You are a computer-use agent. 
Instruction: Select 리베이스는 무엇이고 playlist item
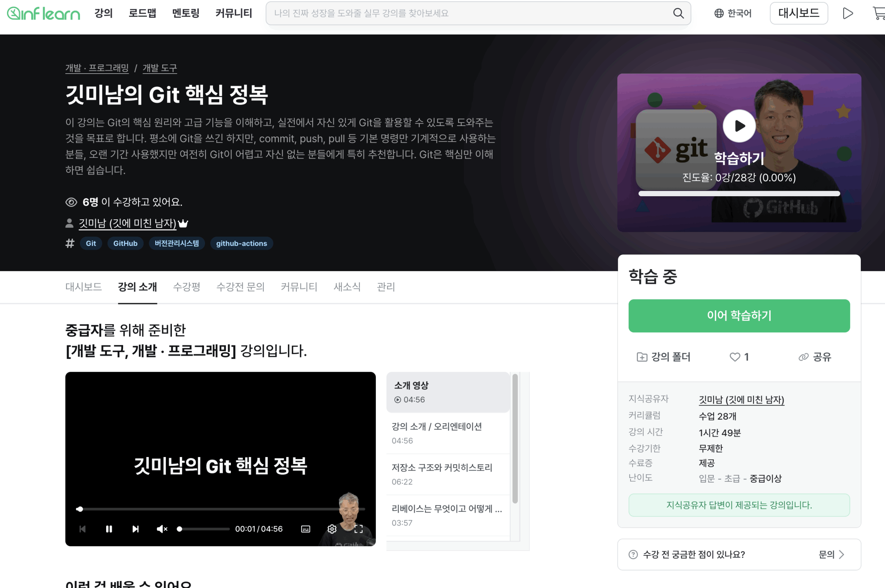(x=448, y=515)
